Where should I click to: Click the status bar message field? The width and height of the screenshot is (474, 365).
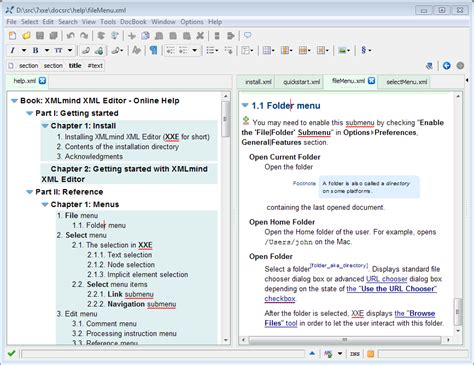pos(162,354)
